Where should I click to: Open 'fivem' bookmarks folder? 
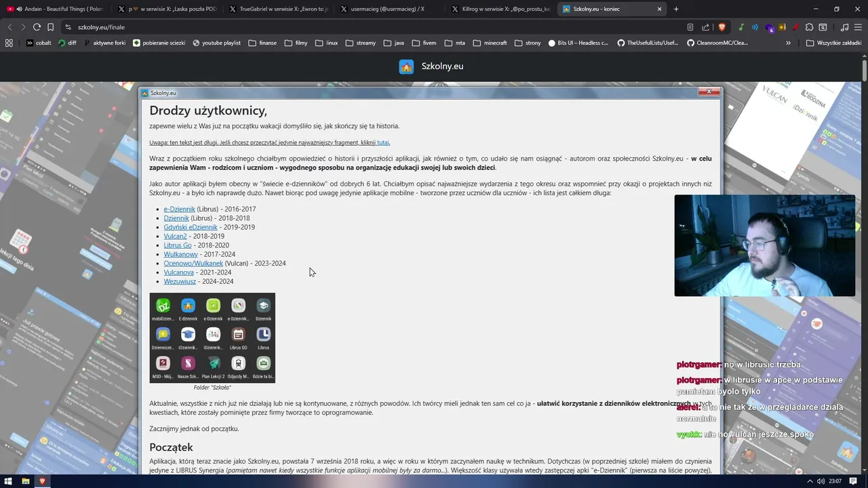tap(423, 43)
